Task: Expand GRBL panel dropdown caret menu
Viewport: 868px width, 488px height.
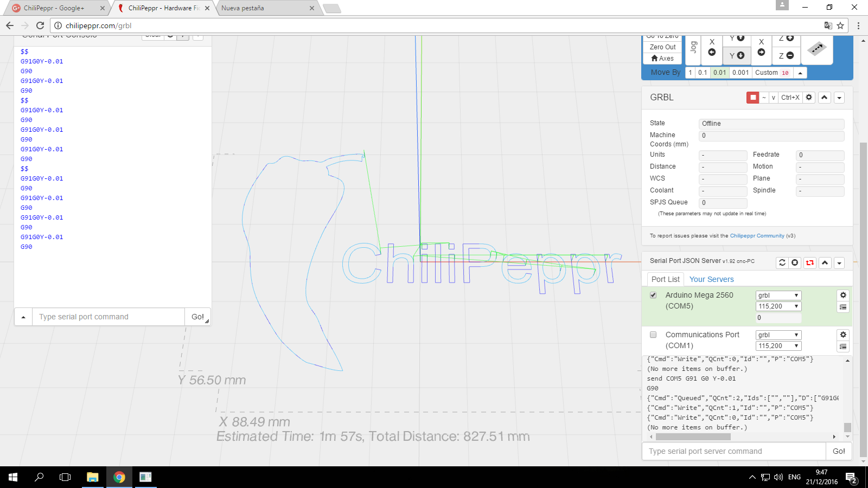Action: [839, 98]
